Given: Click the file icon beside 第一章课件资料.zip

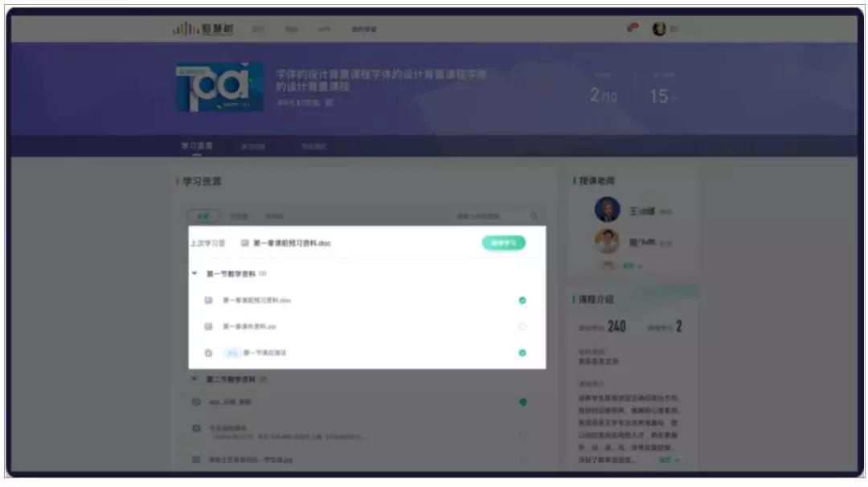Looking at the screenshot, I should tap(207, 326).
